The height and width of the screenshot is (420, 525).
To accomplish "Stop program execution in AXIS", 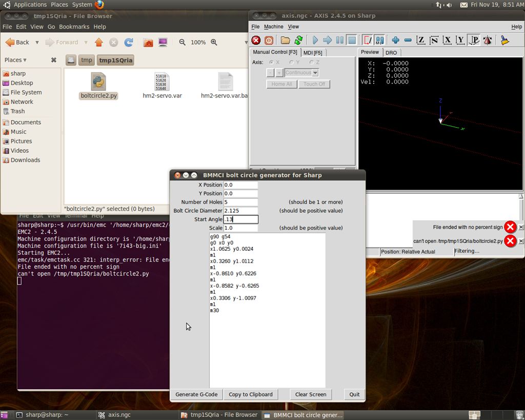I will tap(352, 40).
